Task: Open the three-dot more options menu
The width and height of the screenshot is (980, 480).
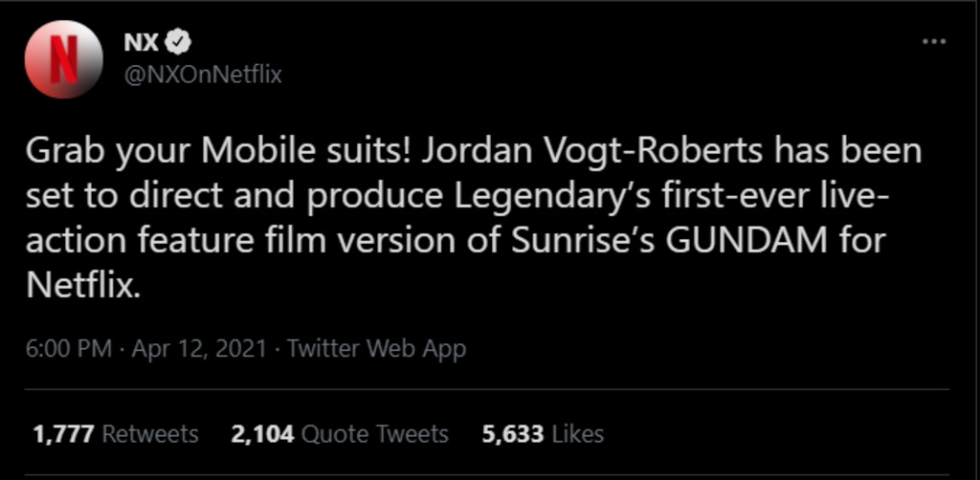Action: (933, 43)
